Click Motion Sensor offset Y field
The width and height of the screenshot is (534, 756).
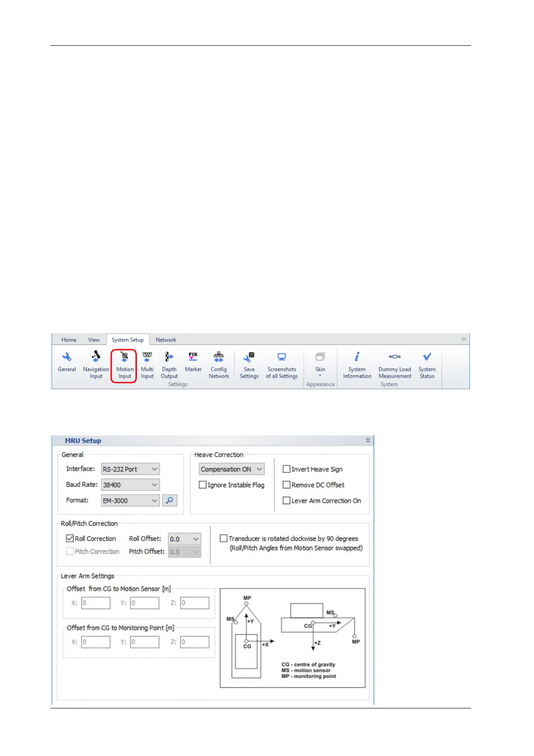pyautogui.click(x=144, y=603)
